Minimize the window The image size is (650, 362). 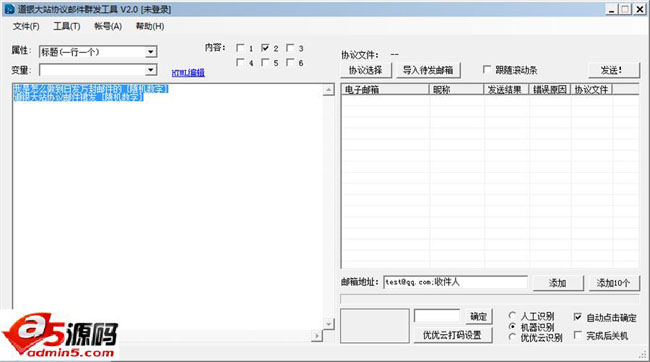611,9
